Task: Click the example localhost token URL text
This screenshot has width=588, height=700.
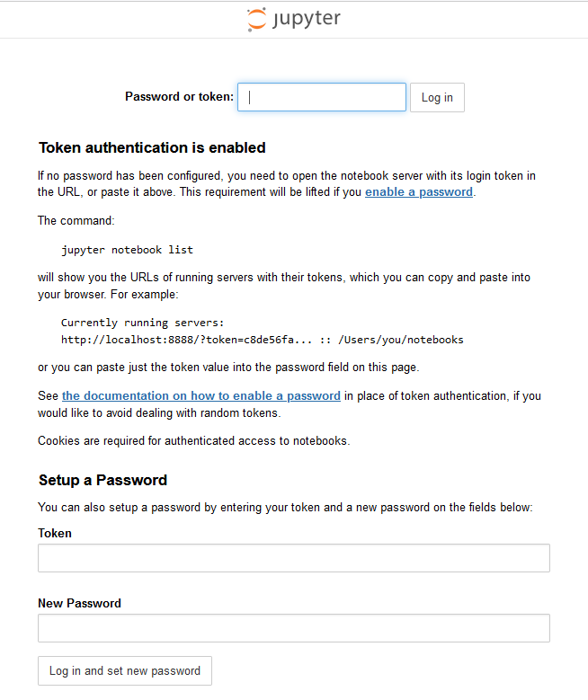Action: [x=263, y=340]
